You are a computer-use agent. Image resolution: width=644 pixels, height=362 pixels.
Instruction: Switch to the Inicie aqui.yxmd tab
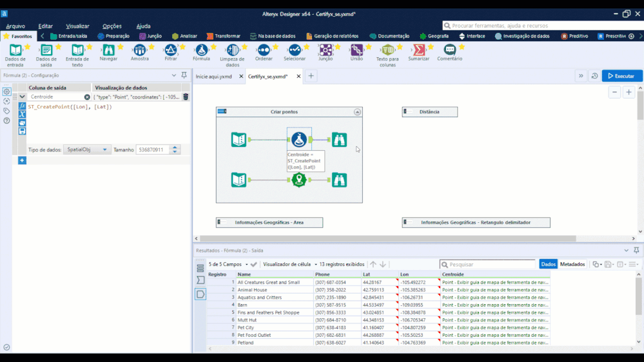[213, 76]
